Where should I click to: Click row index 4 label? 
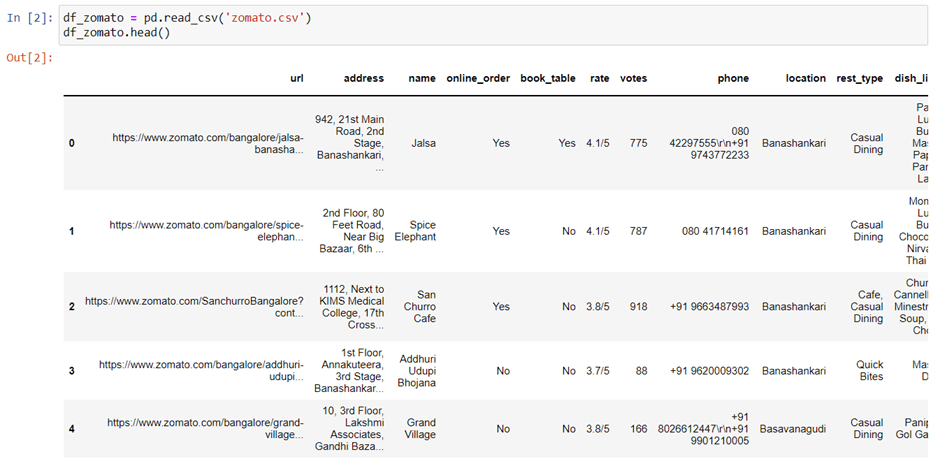point(72,428)
